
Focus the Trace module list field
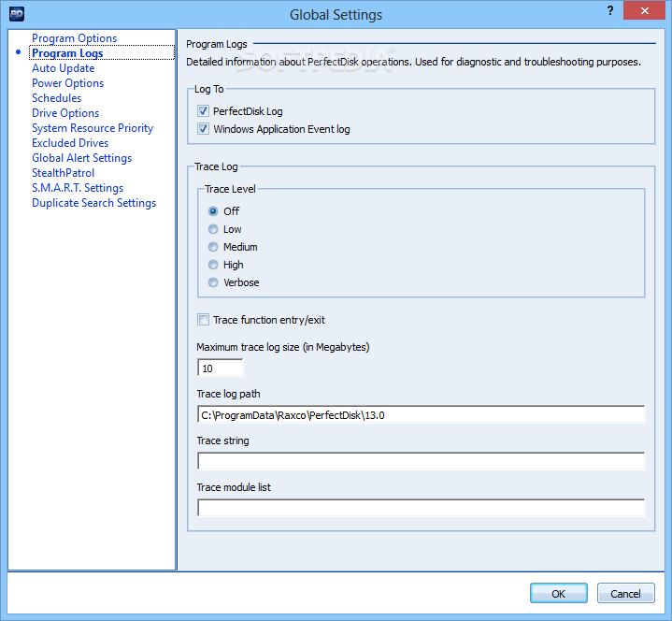point(421,508)
